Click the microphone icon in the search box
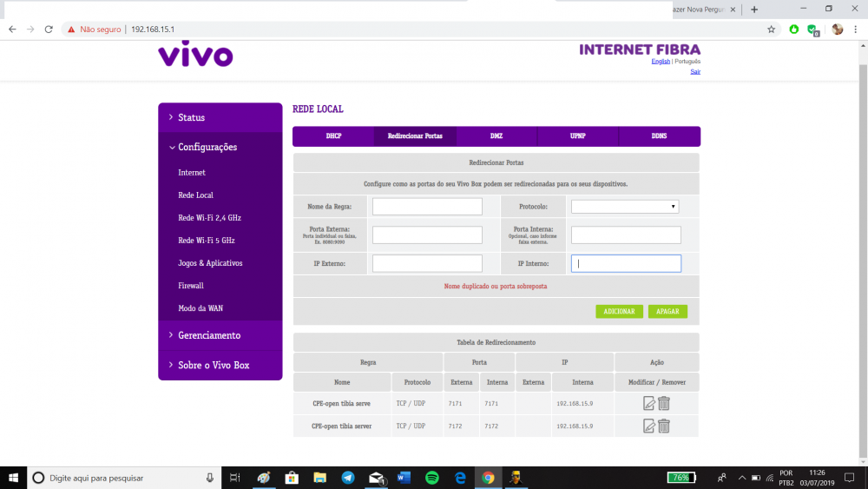This screenshot has width=868, height=489. tap(210, 478)
